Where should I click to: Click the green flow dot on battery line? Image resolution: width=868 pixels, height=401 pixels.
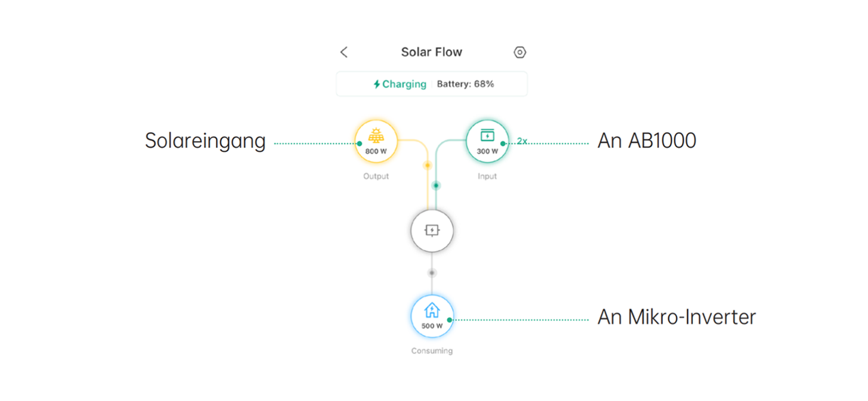click(x=436, y=185)
